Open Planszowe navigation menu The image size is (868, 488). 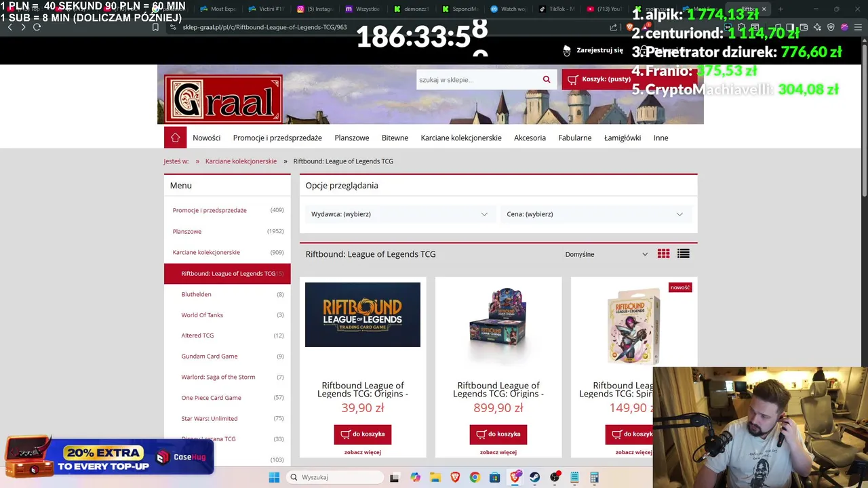[351, 138]
